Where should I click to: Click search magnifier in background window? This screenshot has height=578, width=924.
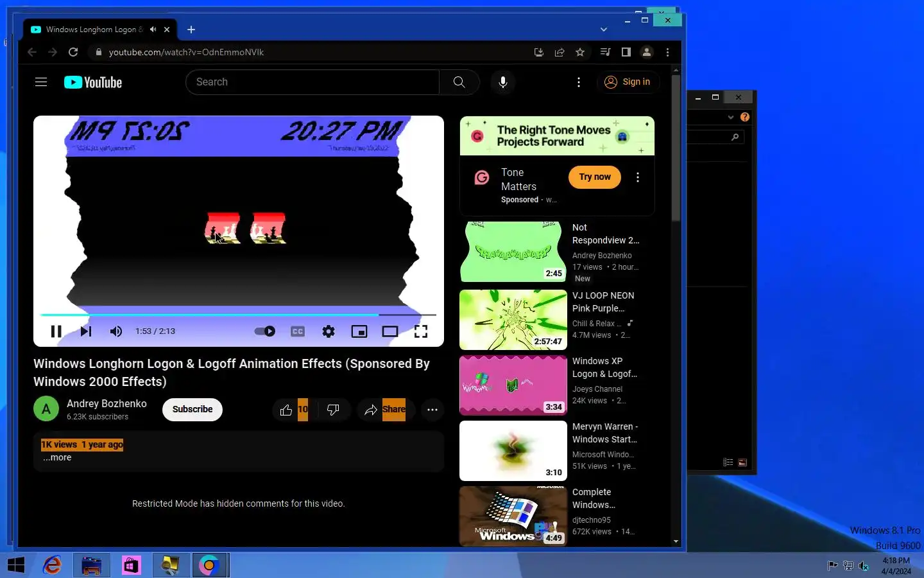pyautogui.click(x=735, y=137)
